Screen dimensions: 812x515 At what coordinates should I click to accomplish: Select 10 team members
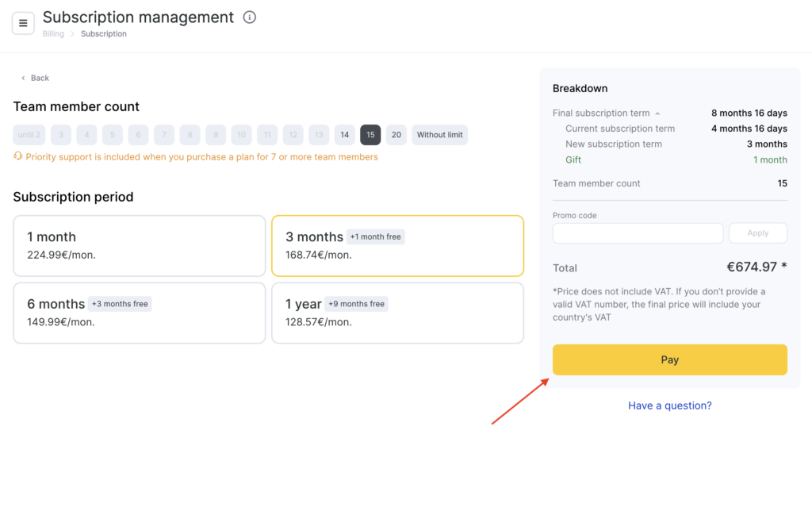pos(241,135)
